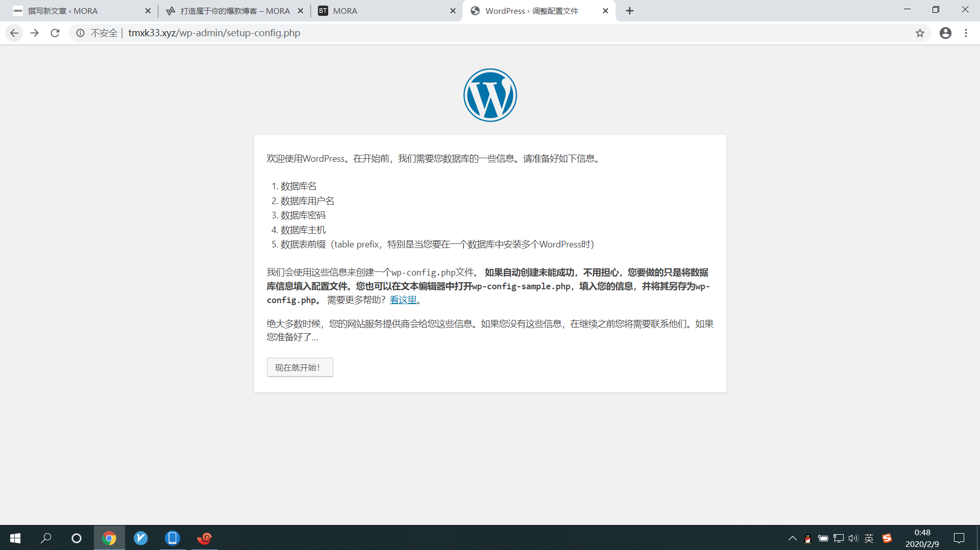
Task: Open Cortana circle icon
Action: (x=77, y=538)
